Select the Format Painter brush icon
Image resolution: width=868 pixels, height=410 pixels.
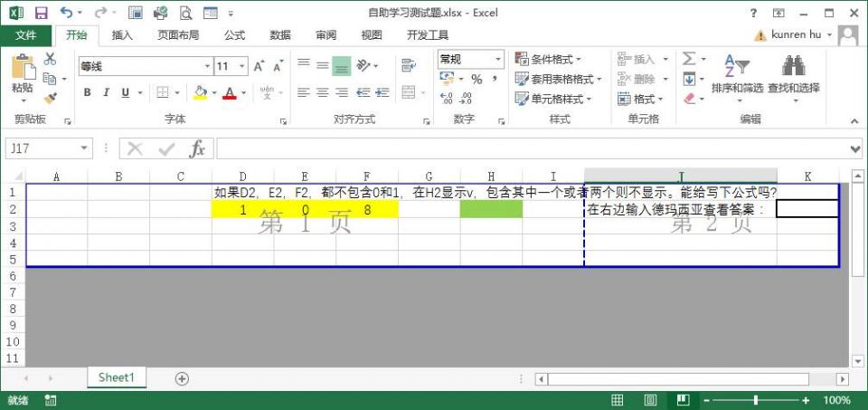click(50, 99)
